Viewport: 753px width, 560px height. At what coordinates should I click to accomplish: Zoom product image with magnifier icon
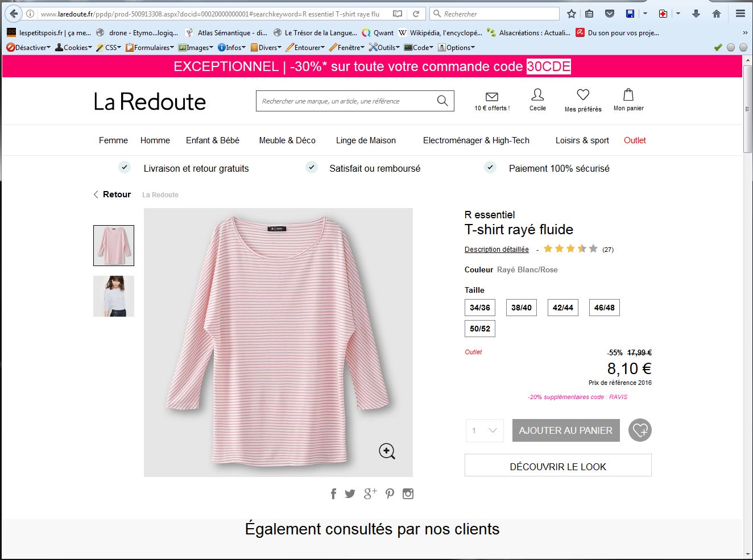click(387, 451)
